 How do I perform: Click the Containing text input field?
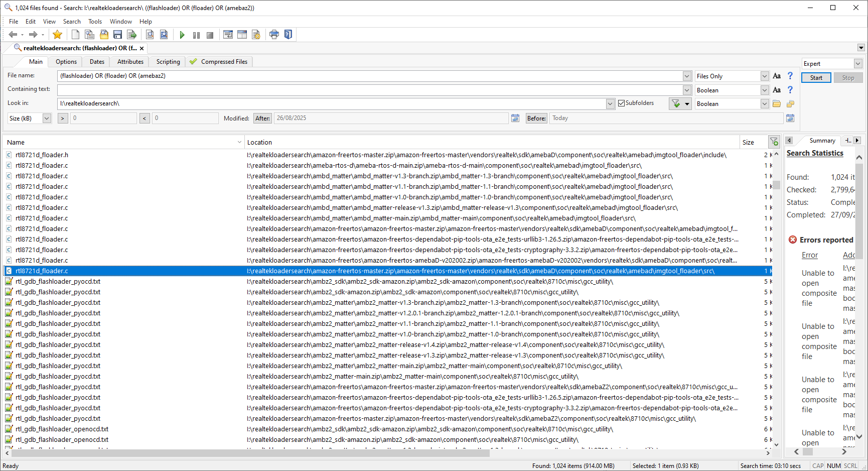coord(370,90)
